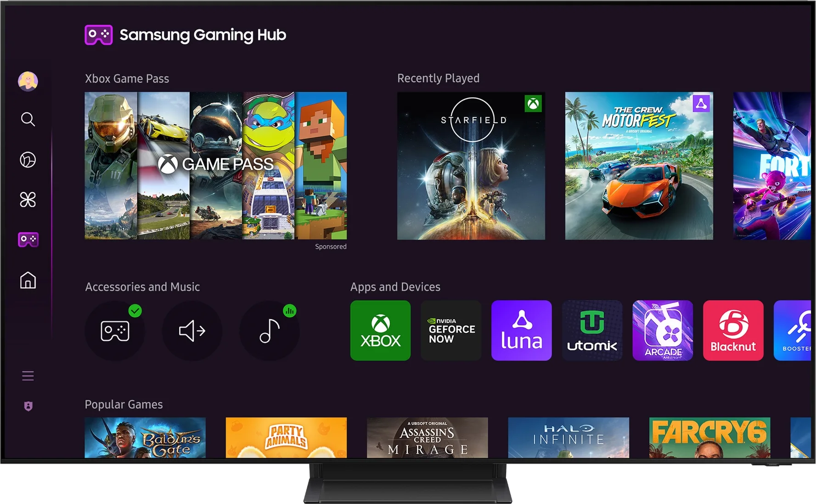Open the sound output accessory
Screen dimensions: 816x504
pyautogui.click(x=192, y=330)
